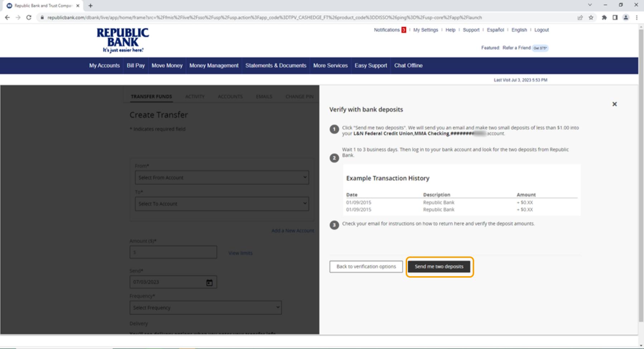Click Add a New Account link
Viewport: 644px width, 349px height.
(292, 231)
